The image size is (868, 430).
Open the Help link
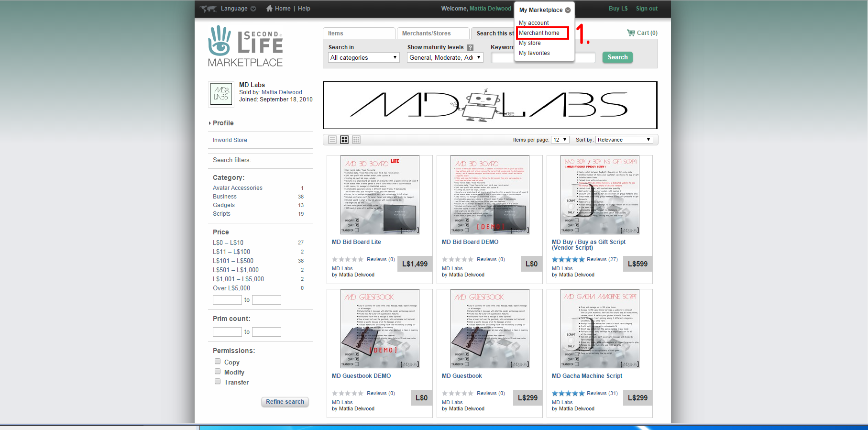[304, 9]
